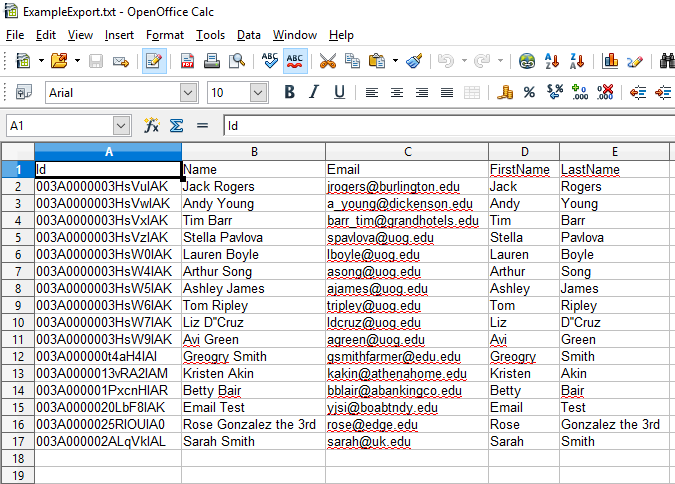Add decimal place icon
The image size is (675, 484).
580,92
